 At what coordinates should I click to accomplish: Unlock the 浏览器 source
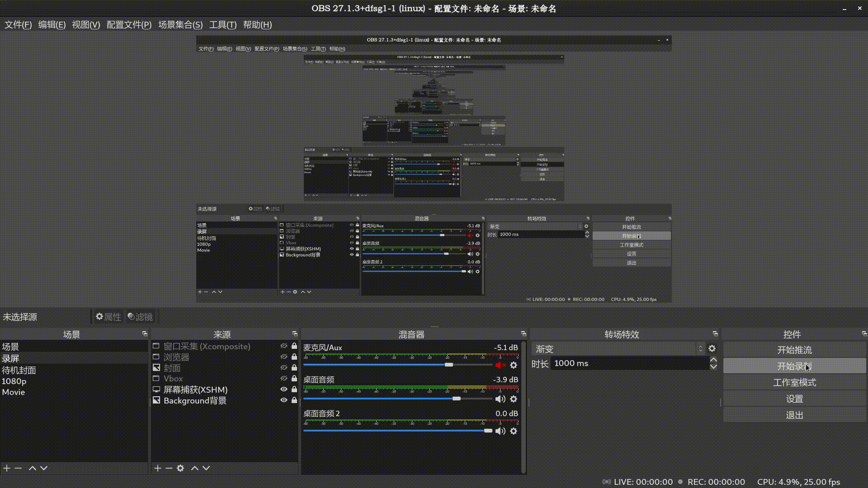tap(294, 357)
